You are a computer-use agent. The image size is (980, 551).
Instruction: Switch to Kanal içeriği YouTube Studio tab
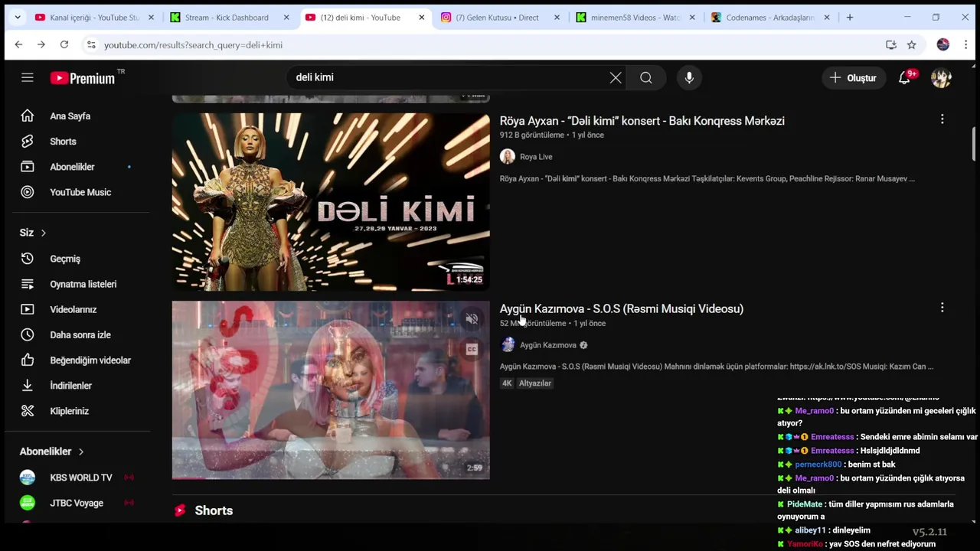coord(93,18)
